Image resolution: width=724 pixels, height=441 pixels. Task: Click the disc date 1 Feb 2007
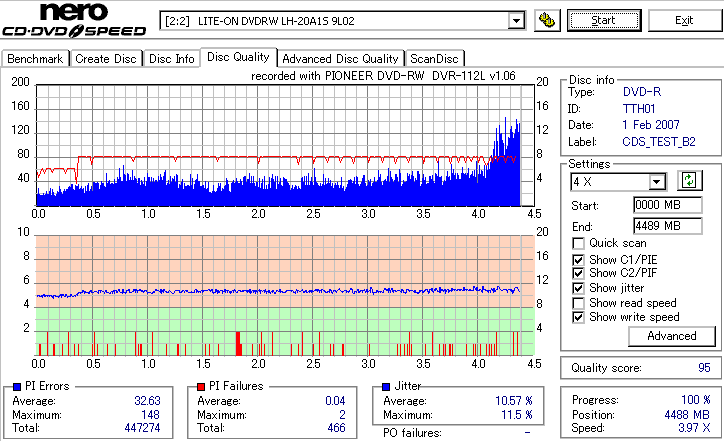tap(651, 125)
